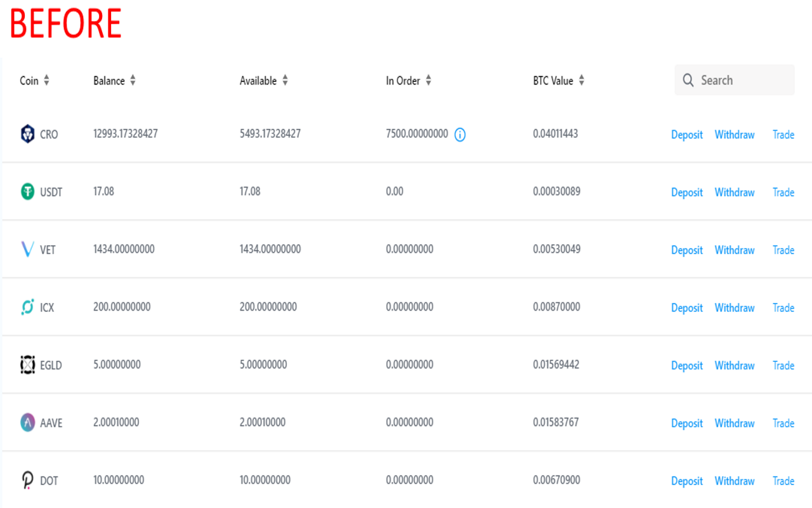Select EGLD BTC value 0.01569442
This screenshot has height=508, width=812.
coord(556,364)
